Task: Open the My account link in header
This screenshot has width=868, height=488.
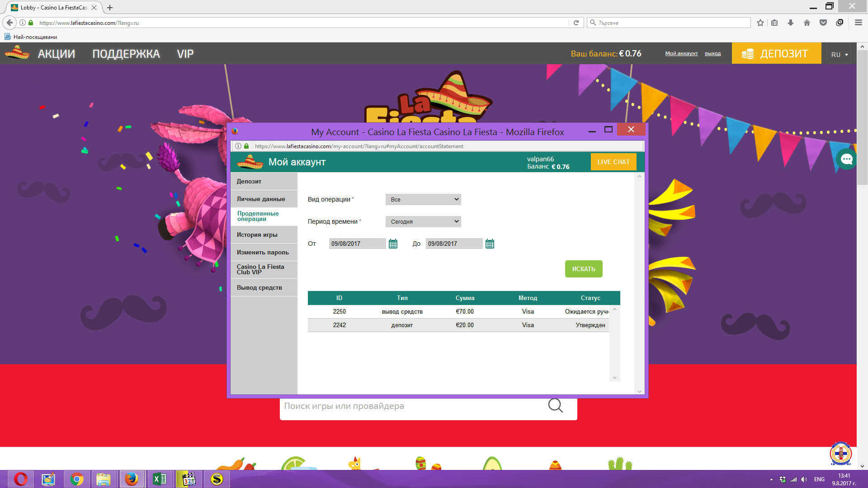Action: tap(681, 53)
